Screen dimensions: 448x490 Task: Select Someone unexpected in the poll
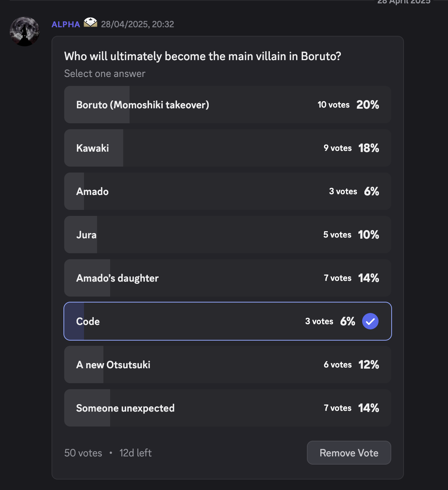[228, 408]
